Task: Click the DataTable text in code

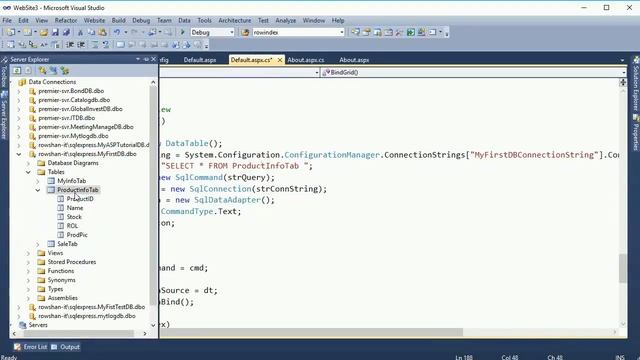Action: (187, 143)
